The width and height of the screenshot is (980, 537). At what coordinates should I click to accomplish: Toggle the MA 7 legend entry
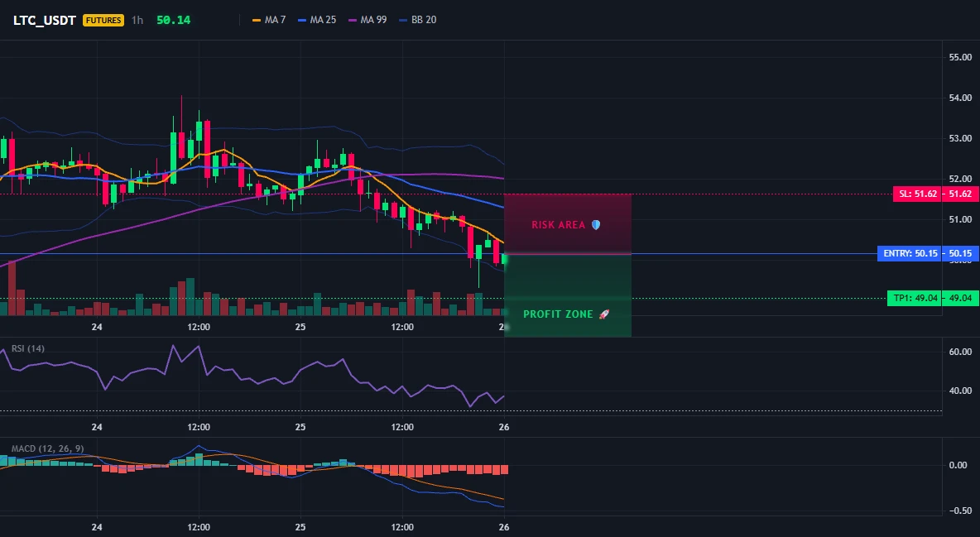[269, 20]
